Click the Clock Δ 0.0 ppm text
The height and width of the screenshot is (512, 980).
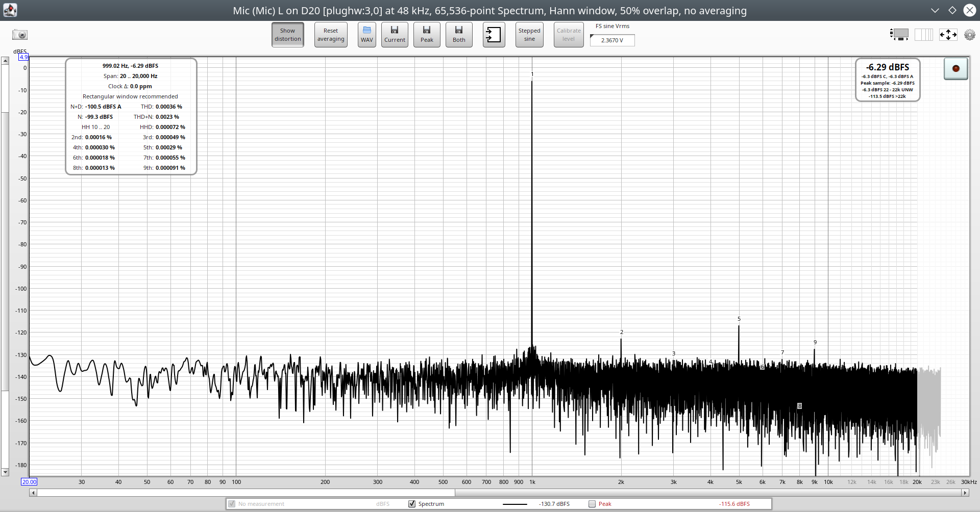[x=130, y=86]
